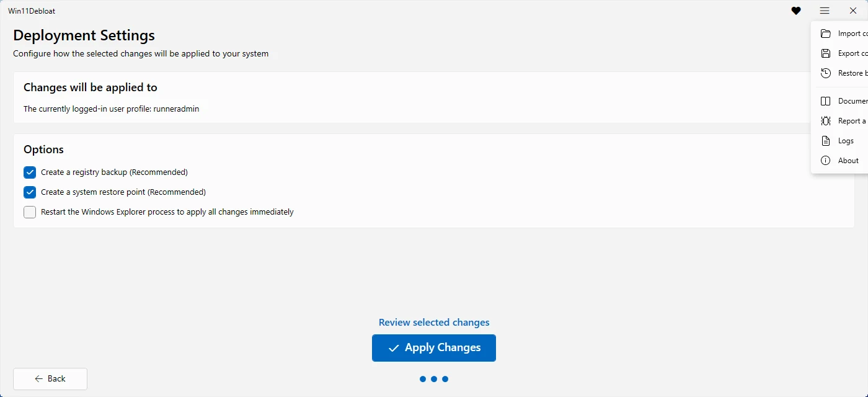The height and width of the screenshot is (397, 868).
Task: Click the Win11Debloat window title
Action: [32, 11]
